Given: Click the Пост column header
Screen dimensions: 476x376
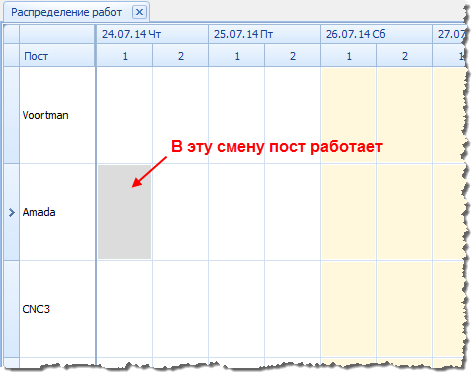Looking at the screenshot, I should click(x=57, y=56).
